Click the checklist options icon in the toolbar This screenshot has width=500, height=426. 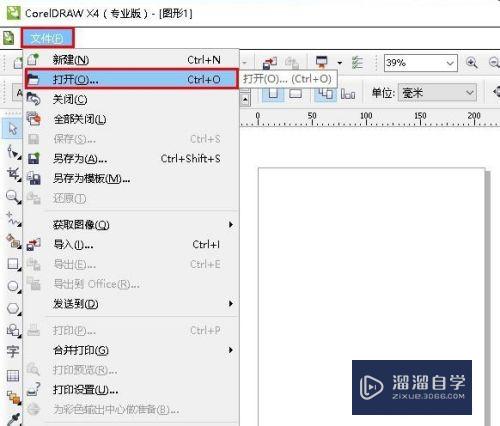[x=357, y=62]
